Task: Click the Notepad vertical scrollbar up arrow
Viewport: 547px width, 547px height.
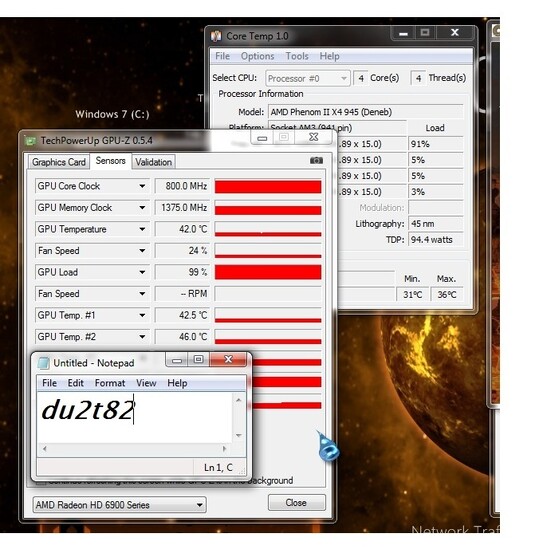Action: pos(239,400)
